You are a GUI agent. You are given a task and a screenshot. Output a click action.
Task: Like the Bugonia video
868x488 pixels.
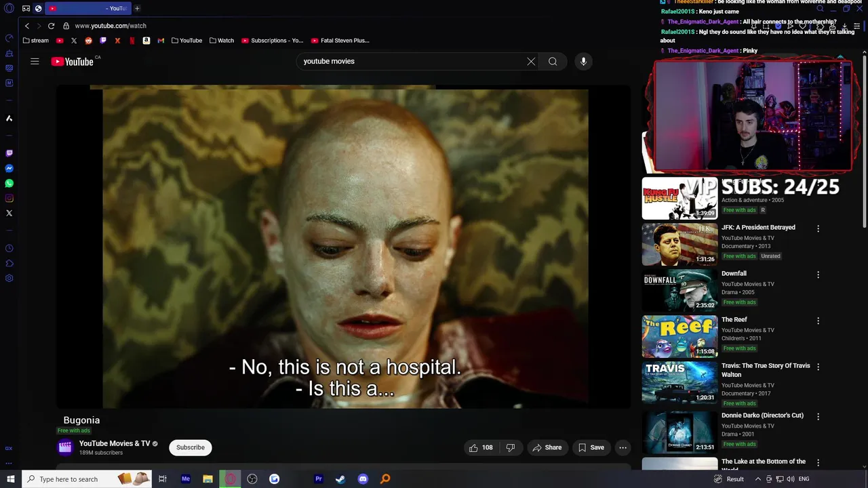[481, 447]
